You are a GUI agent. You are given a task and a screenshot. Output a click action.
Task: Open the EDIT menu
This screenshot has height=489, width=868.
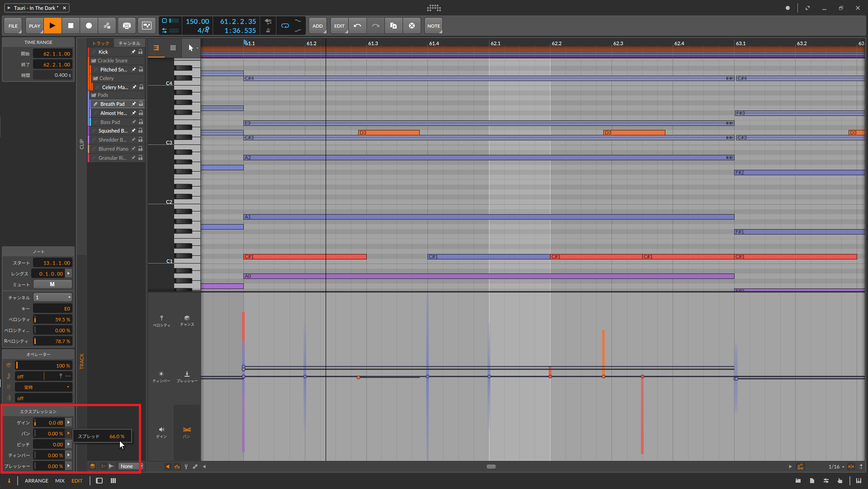[x=339, y=26]
